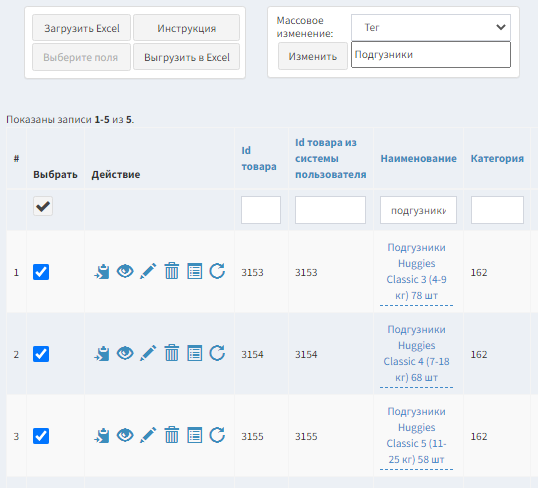The image size is (538, 488).
Task: Open the Тег mass-change dropdown
Action: pyautogui.click(x=431, y=27)
